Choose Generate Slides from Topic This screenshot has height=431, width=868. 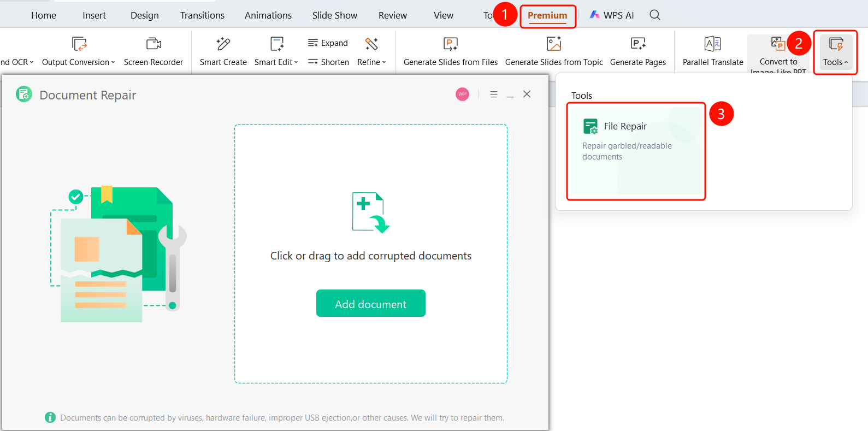point(554,52)
